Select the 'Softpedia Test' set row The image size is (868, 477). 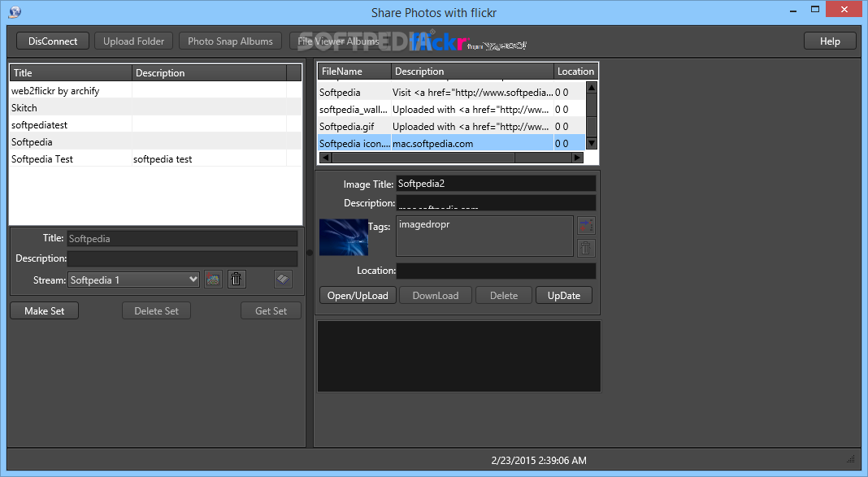tap(155, 158)
